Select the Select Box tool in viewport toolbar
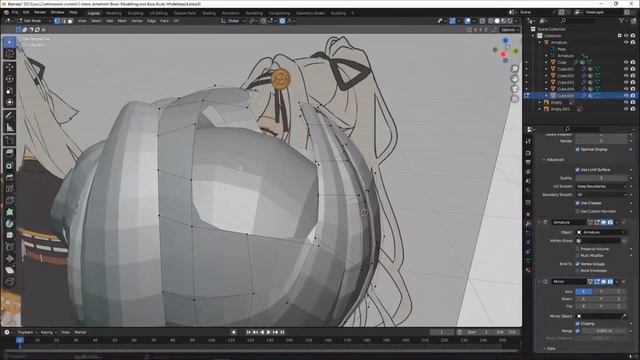Image resolution: width=640 pixels, height=360 pixels. (x=9, y=42)
